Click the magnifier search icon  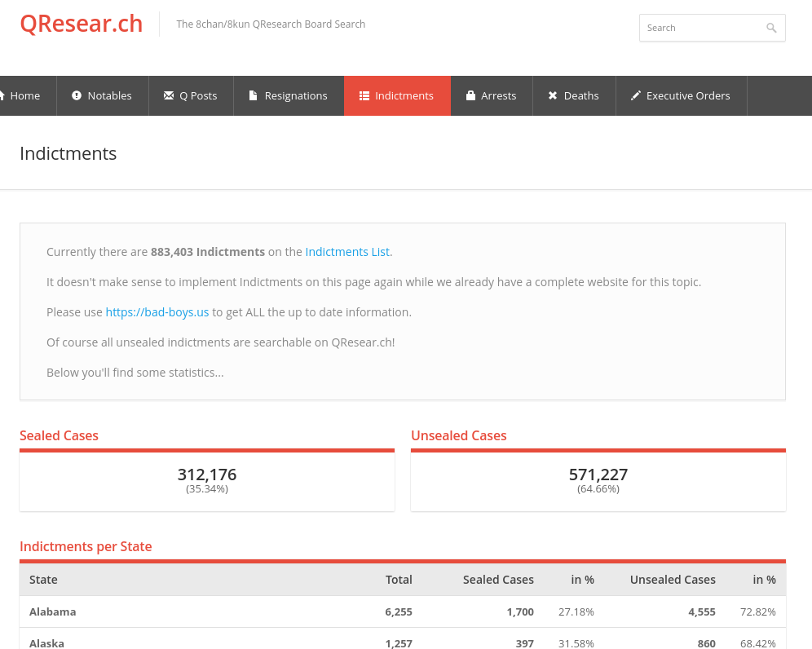[x=771, y=28]
